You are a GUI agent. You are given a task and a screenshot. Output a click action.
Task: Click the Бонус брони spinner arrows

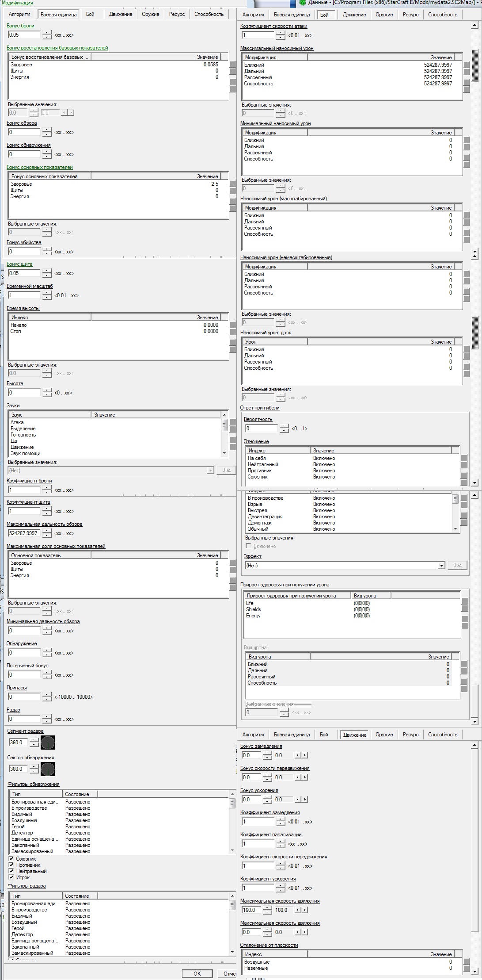pos(47,34)
